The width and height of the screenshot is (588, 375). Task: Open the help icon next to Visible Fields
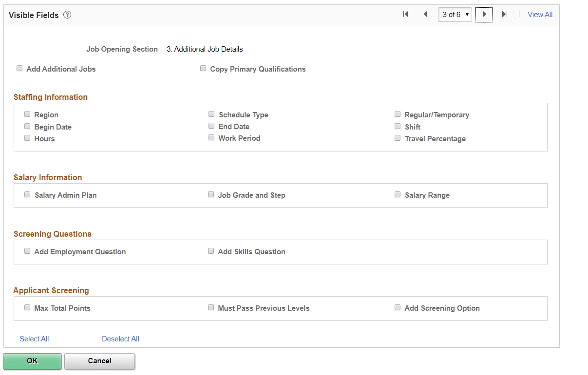pyautogui.click(x=67, y=15)
